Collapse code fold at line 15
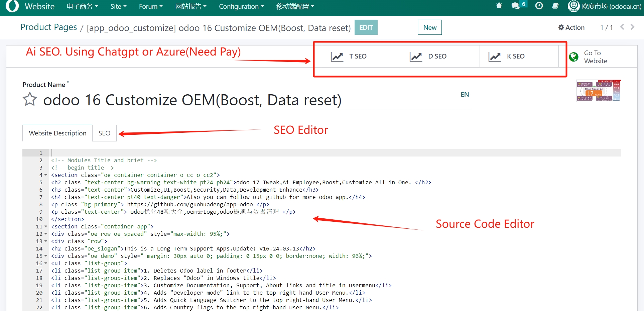Viewport: 644px width, 311px height. click(x=46, y=256)
